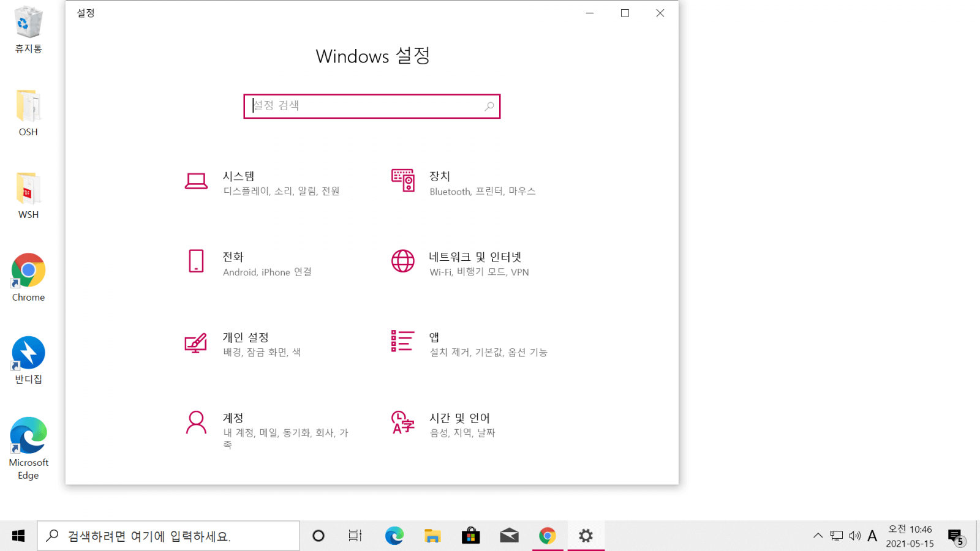Viewport: 980px width, 551px height.
Task: Open clock showing 오전 10:46
Action: pyautogui.click(x=910, y=536)
